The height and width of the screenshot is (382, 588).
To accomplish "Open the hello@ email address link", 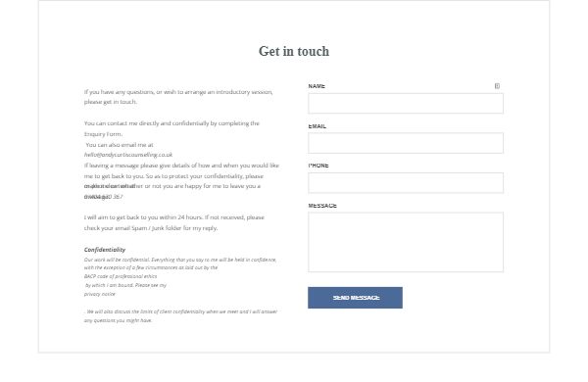I will 128,155.
